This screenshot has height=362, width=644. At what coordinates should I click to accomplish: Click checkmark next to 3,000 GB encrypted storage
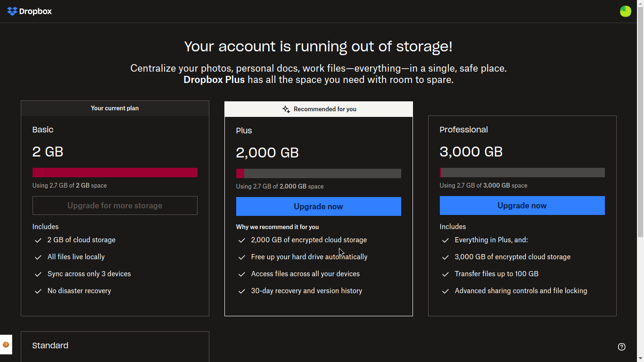(446, 257)
